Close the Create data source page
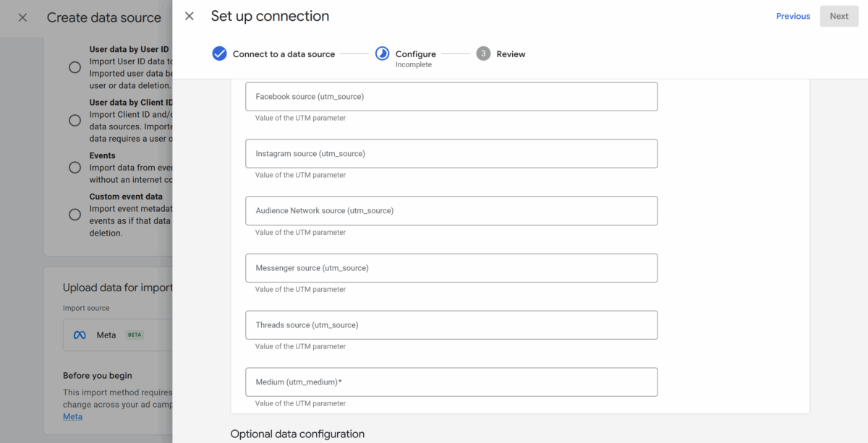 pyautogui.click(x=22, y=17)
